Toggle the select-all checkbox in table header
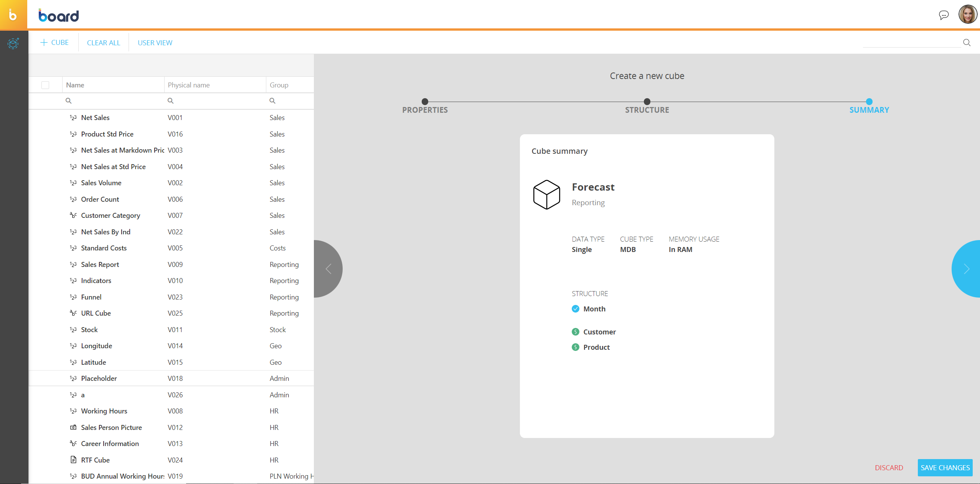This screenshot has height=484, width=980. tap(45, 85)
